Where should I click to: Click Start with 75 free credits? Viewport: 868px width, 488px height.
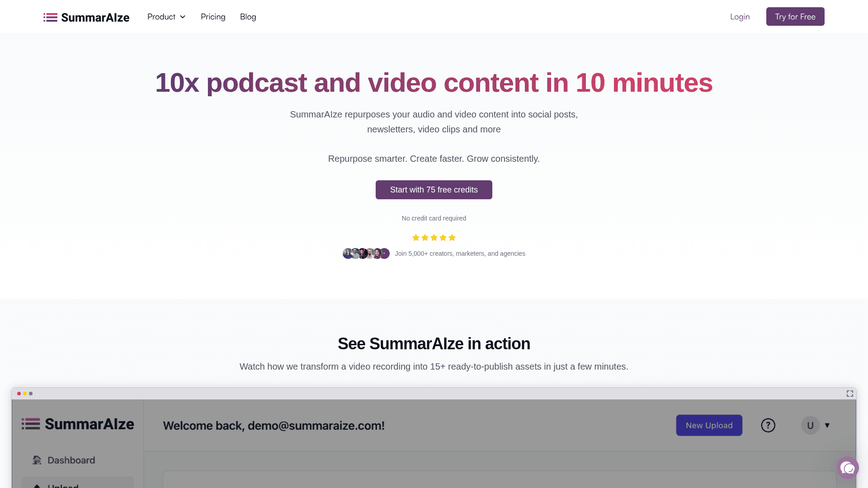click(x=434, y=190)
